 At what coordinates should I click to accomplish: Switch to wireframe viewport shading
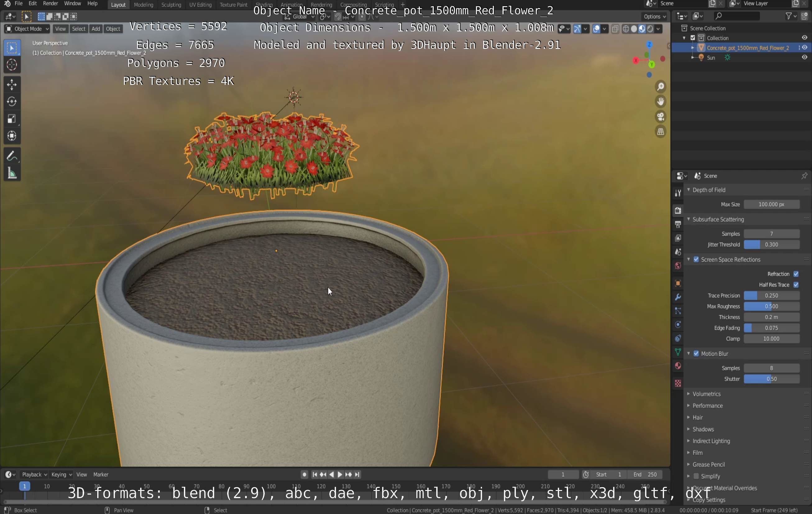(626, 29)
